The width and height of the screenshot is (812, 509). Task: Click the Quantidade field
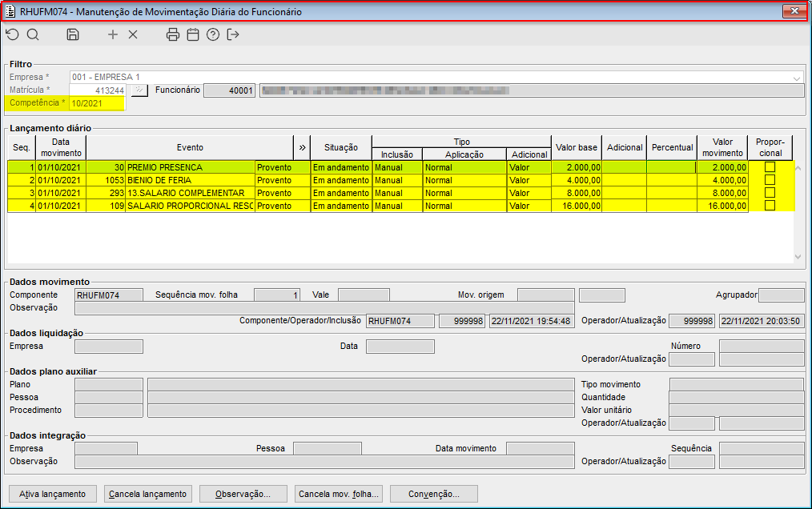[x=737, y=398]
